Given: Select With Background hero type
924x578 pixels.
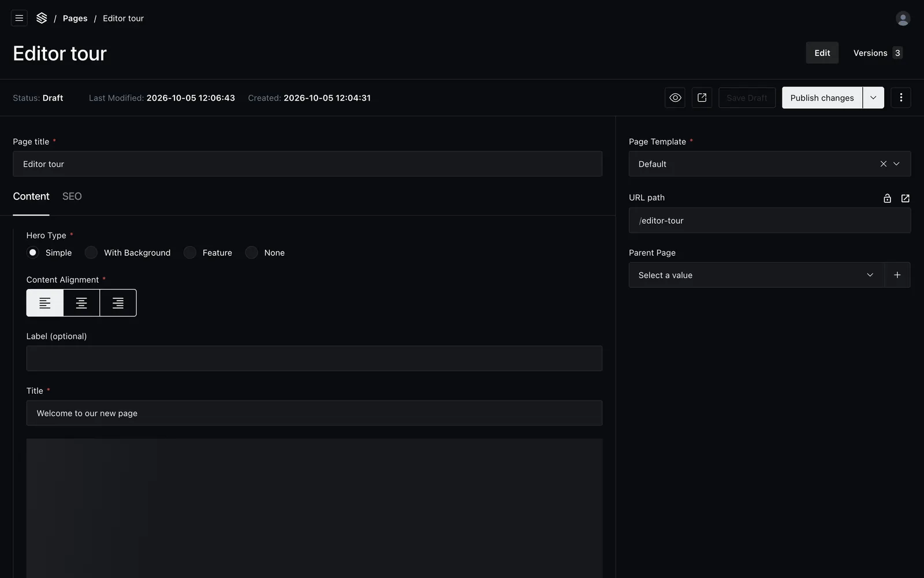Looking at the screenshot, I should (91, 253).
